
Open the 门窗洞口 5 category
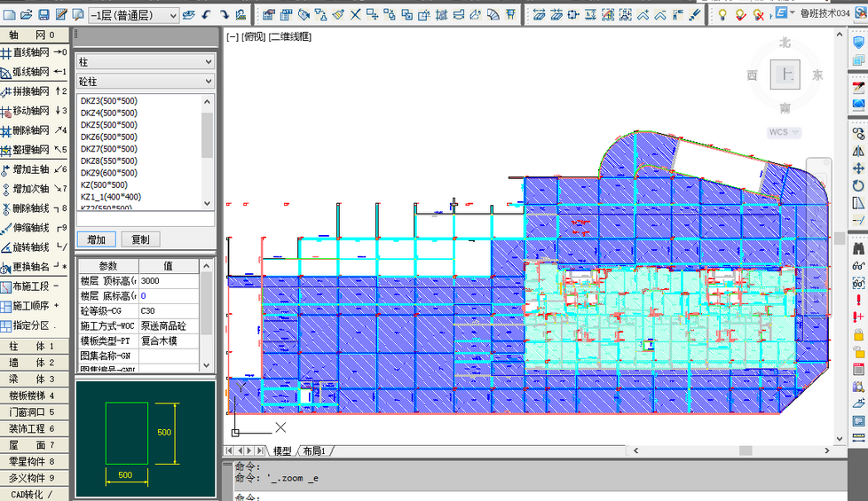[x=35, y=412]
